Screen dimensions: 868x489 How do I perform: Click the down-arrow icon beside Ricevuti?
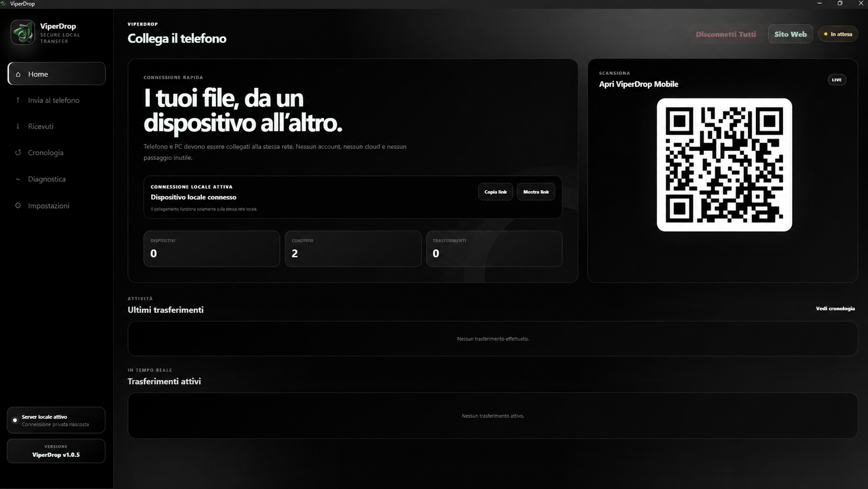coord(18,126)
